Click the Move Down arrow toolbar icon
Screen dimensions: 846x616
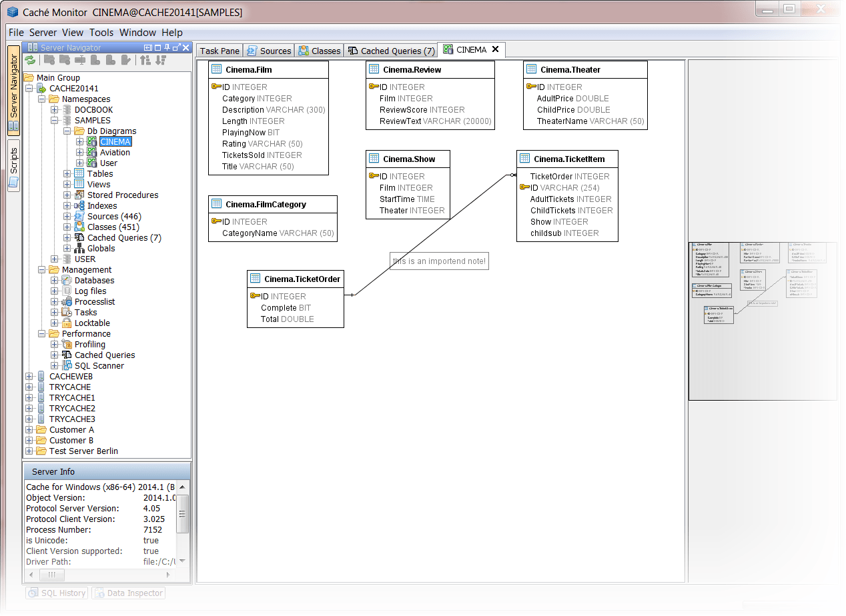point(161,60)
